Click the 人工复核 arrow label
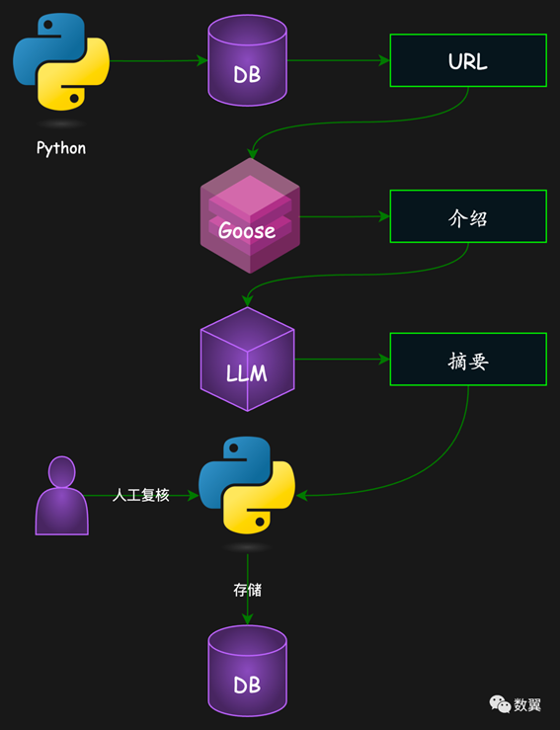The width and height of the screenshot is (560, 730). pyautogui.click(x=140, y=495)
